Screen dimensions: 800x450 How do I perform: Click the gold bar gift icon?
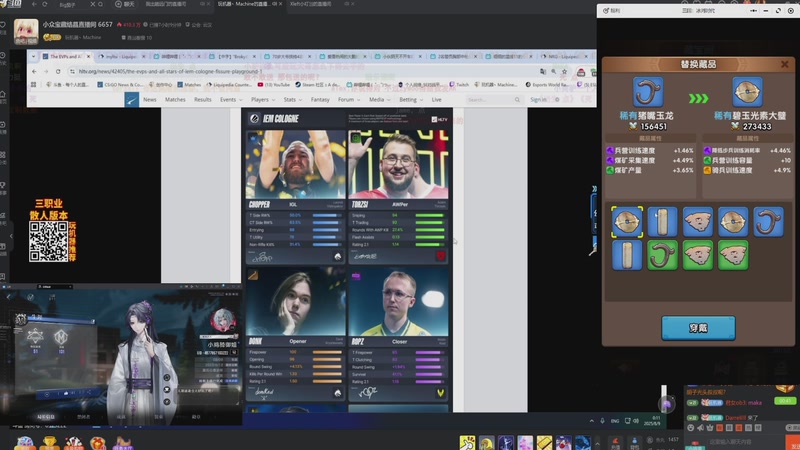(x=544, y=442)
